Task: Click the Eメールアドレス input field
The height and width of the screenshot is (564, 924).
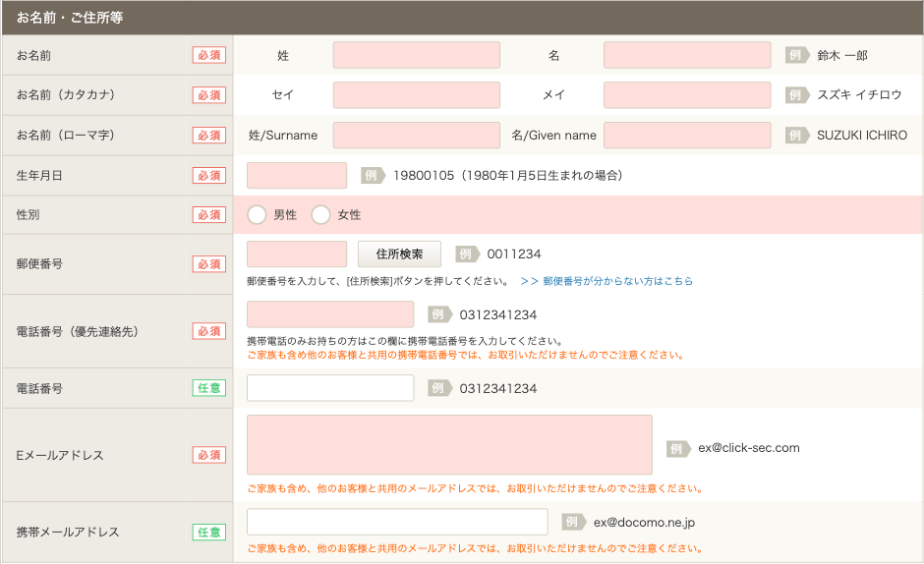Action: pyautogui.click(x=449, y=444)
